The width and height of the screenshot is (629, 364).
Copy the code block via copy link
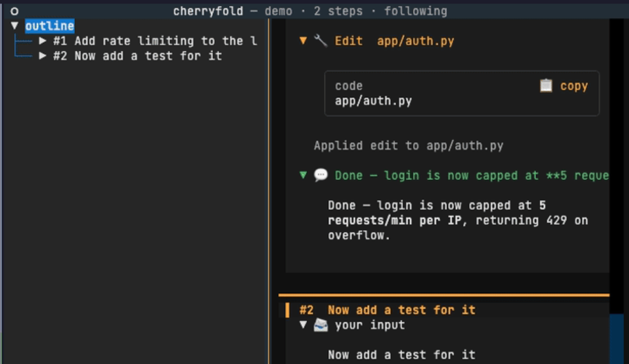tap(574, 86)
